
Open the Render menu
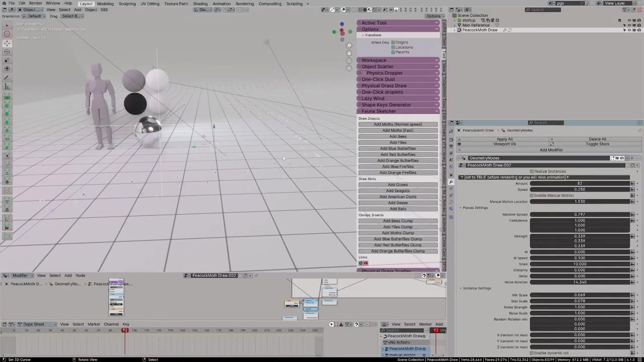coord(35,4)
